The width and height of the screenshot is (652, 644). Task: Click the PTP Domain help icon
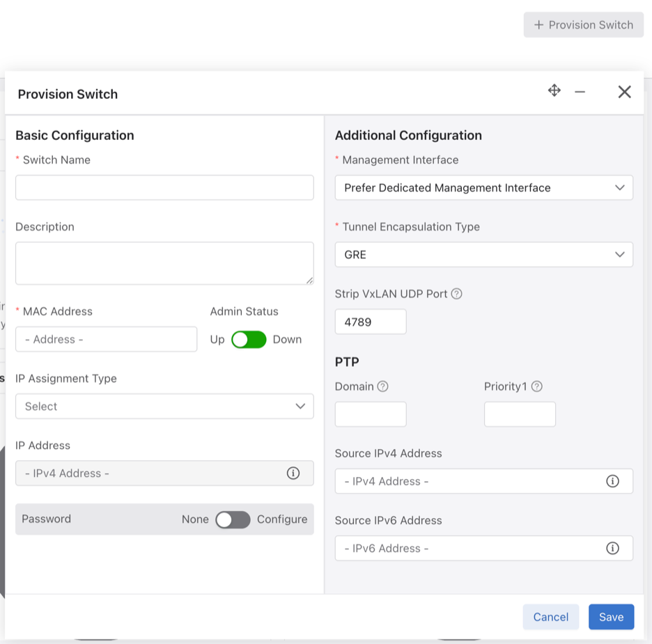click(382, 386)
